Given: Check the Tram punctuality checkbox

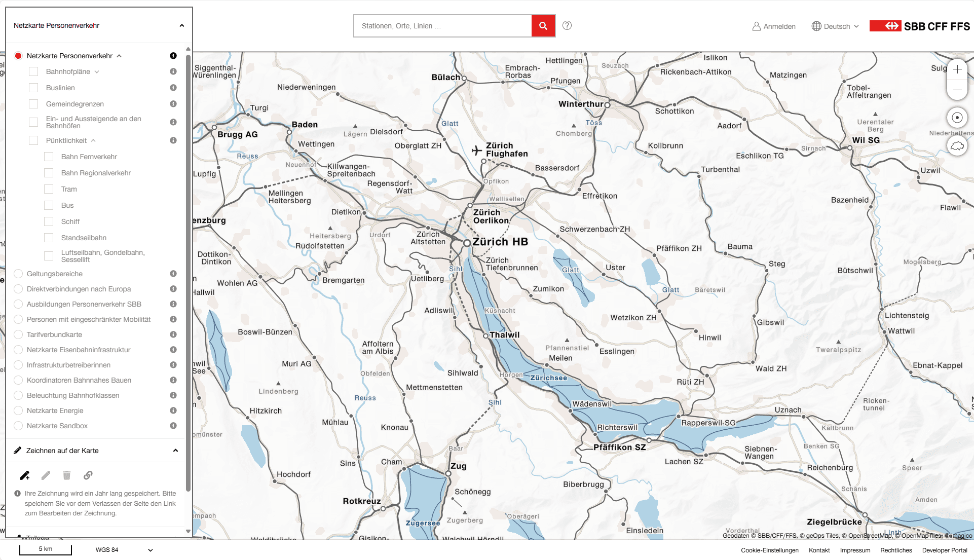Looking at the screenshot, I should pyautogui.click(x=49, y=189).
